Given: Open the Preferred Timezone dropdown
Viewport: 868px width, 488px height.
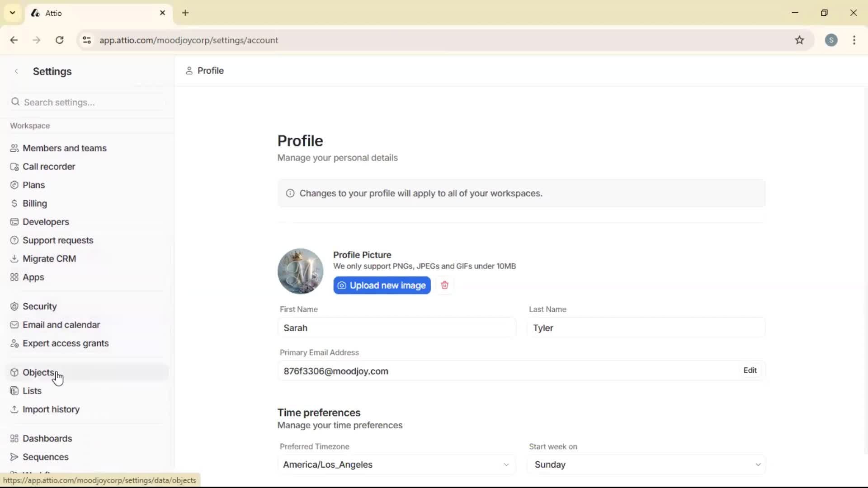Looking at the screenshot, I should click(x=396, y=465).
